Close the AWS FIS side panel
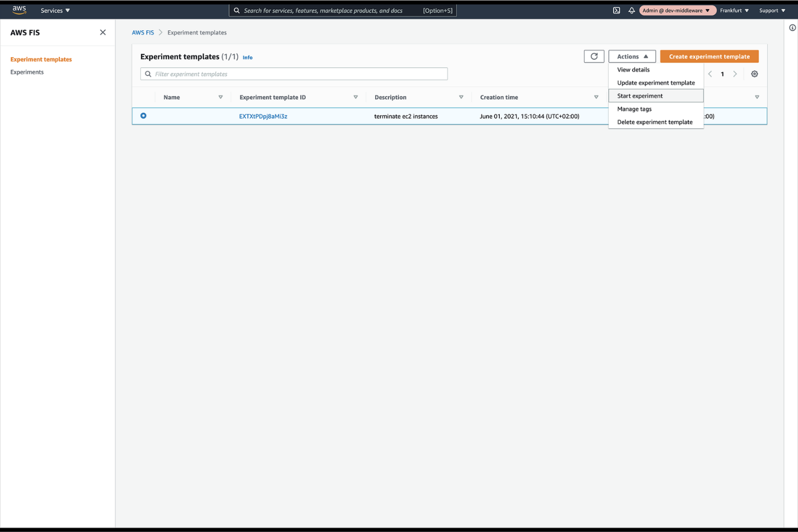The height and width of the screenshot is (532, 798). pyautogui.click(x=103, y=32)
